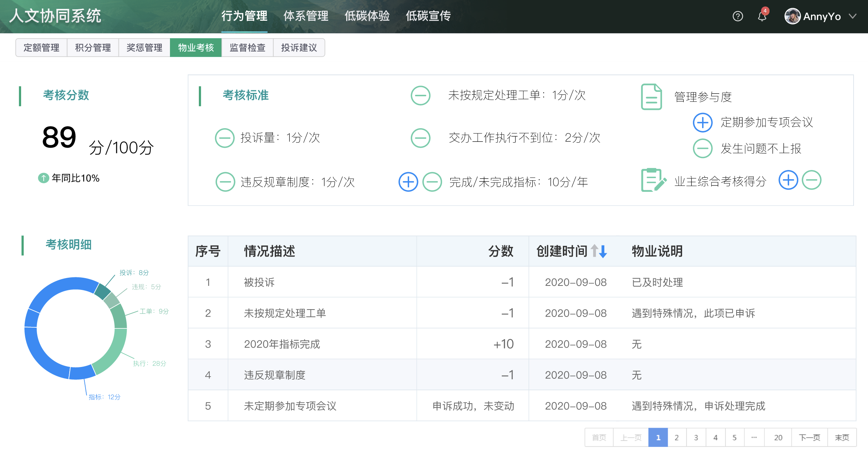Select the 积分管理 tab
868x451 pixels.
(93, 48)
